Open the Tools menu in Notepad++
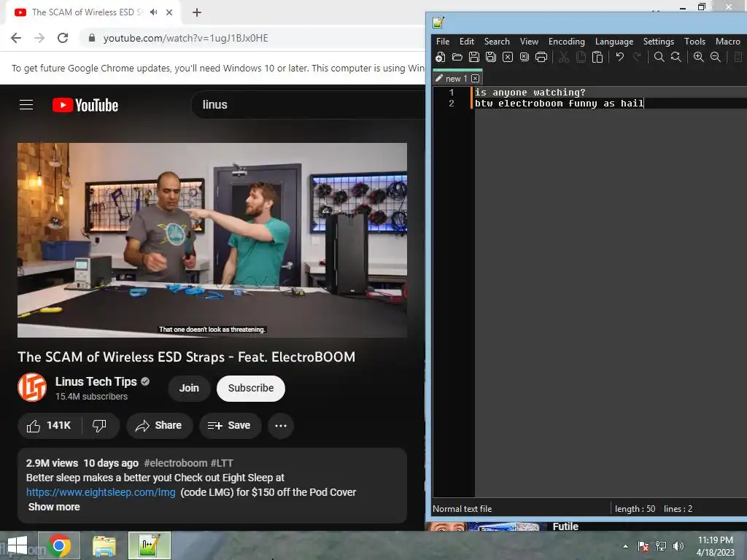Viewport: 747px width, 560px height. (694, 42)
